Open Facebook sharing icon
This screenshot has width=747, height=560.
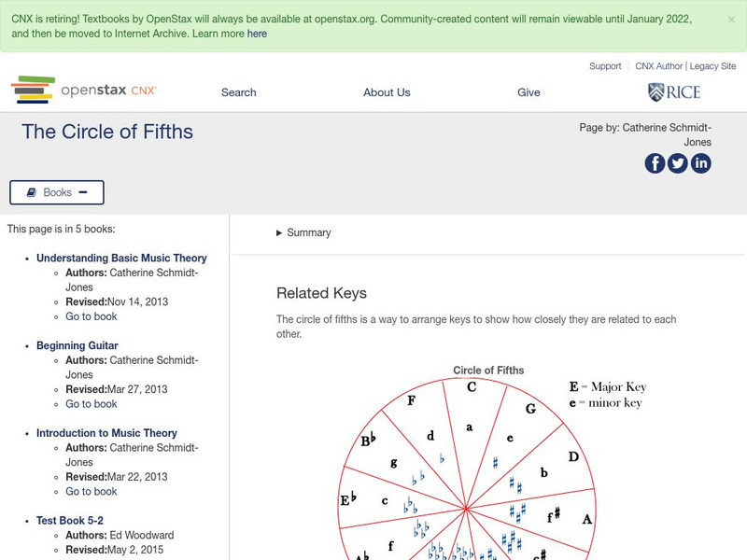[654, 162]
